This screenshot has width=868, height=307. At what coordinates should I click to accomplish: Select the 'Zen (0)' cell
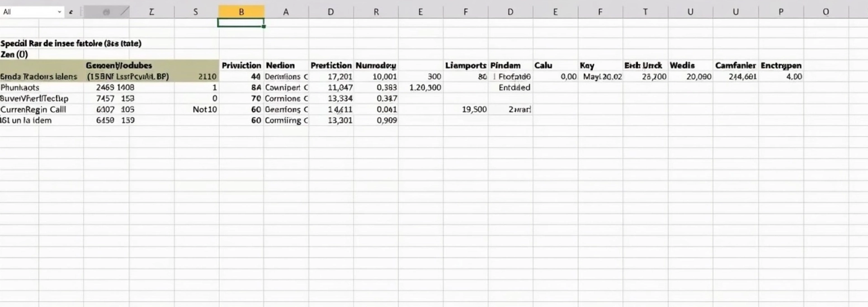(14, 54)
